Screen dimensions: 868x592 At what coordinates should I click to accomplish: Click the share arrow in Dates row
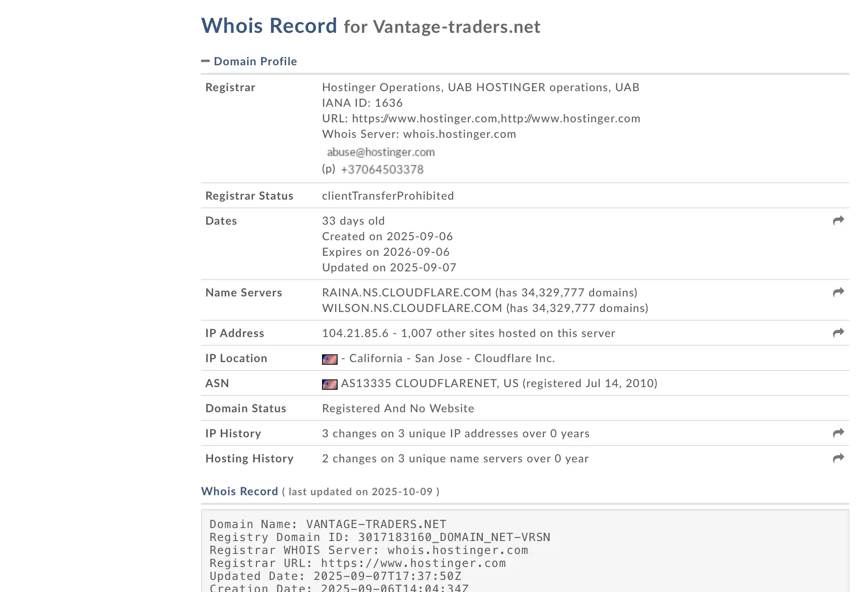838,221
